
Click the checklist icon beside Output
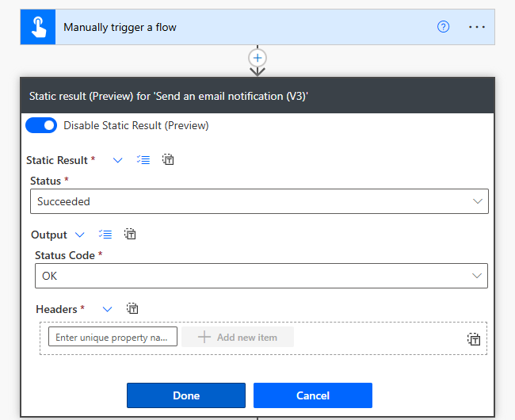pos(105,235)
